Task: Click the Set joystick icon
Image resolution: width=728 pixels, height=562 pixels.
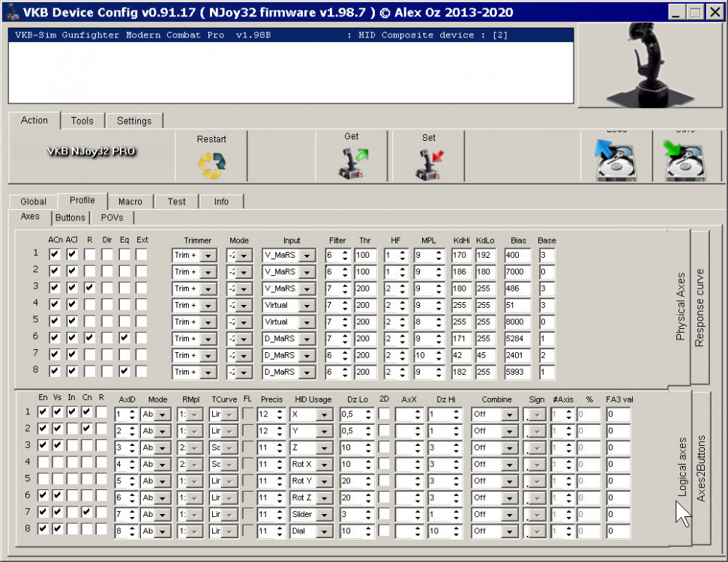Action: [429, 164]
